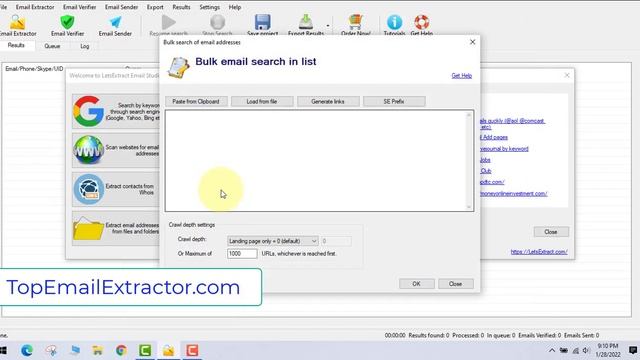Viewport: 640px width, 360px height.
Task: Click OK in the bulk search dialog
Action: tap(416, 284)
